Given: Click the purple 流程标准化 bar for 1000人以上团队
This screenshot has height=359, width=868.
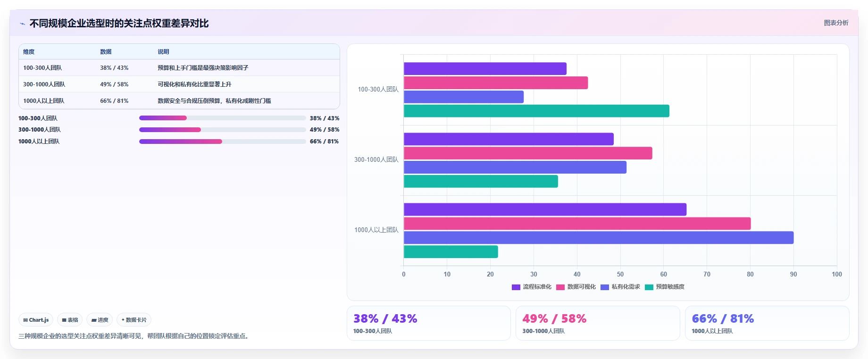Looking at the screenshot, I should coord(545,209).
